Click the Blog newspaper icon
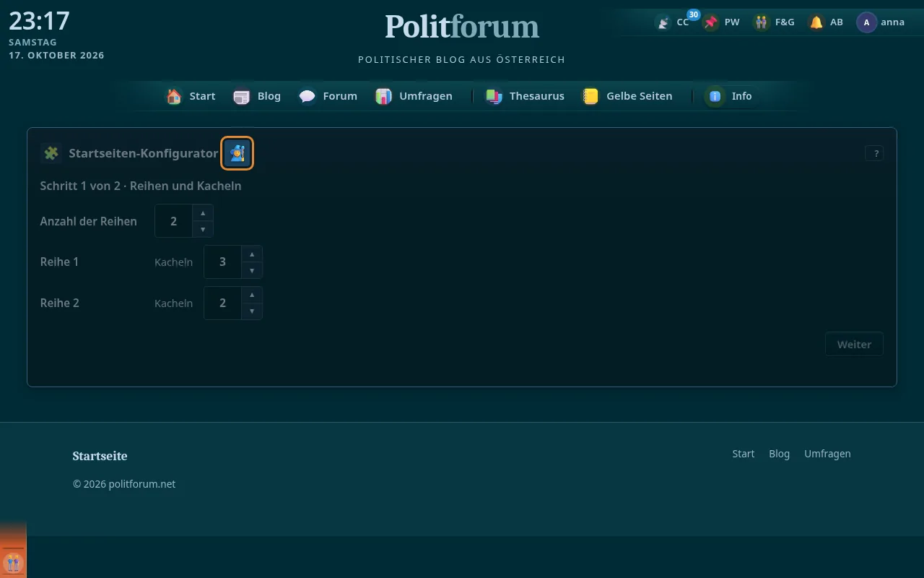This screenshot has width=924, height=578. coord(242,96)
